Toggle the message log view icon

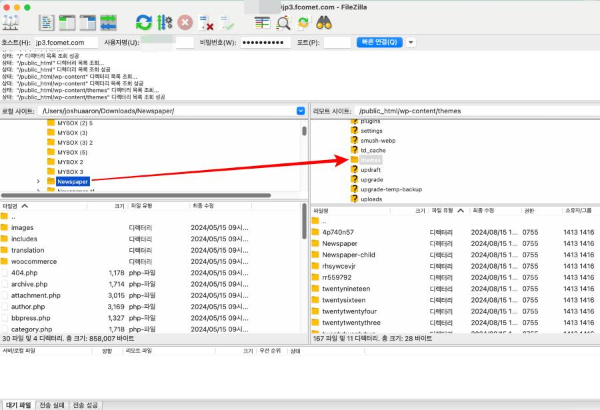coord(46,23)
